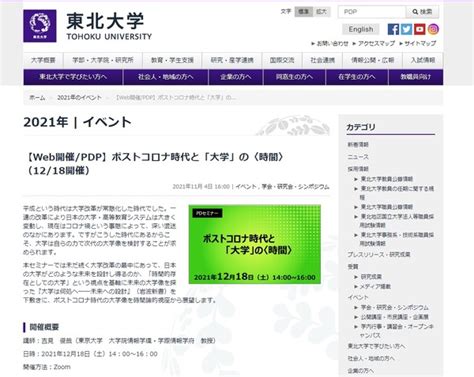This screenshot has width=474, height=377.
Task: Open the 研究成果 sub-item in the sidebar
Action: pos(371,277)
